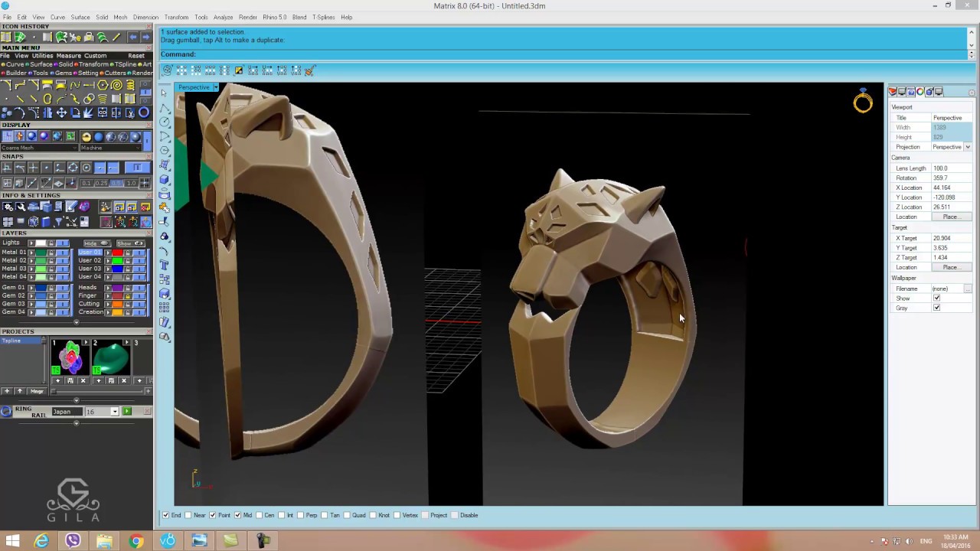
Task: Open the Projection dropdown in Viewport properties
Action: pyautogui.click(x=968, y=147)
